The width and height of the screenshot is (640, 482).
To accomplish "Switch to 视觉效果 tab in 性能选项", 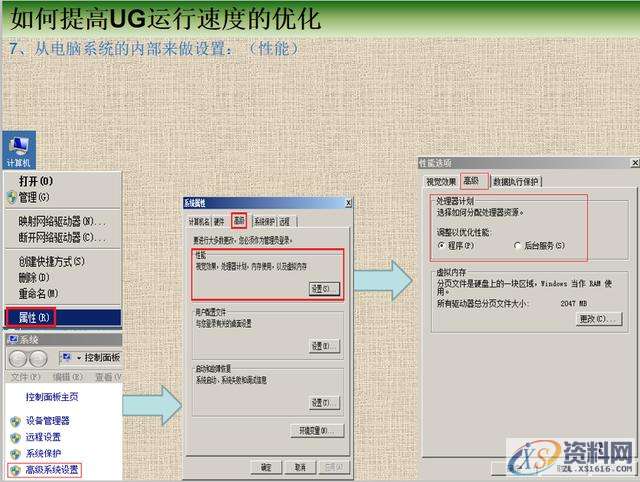I will 441,182.
